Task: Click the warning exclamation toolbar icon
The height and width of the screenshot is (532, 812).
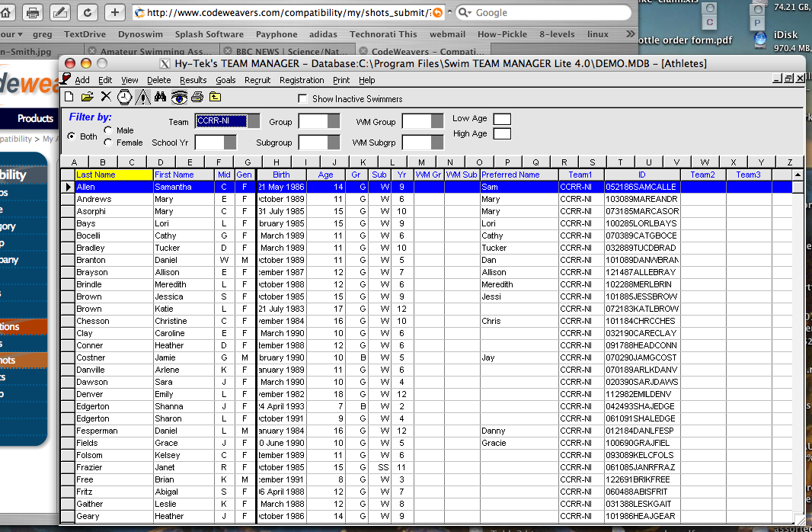Action: (142, 97)
